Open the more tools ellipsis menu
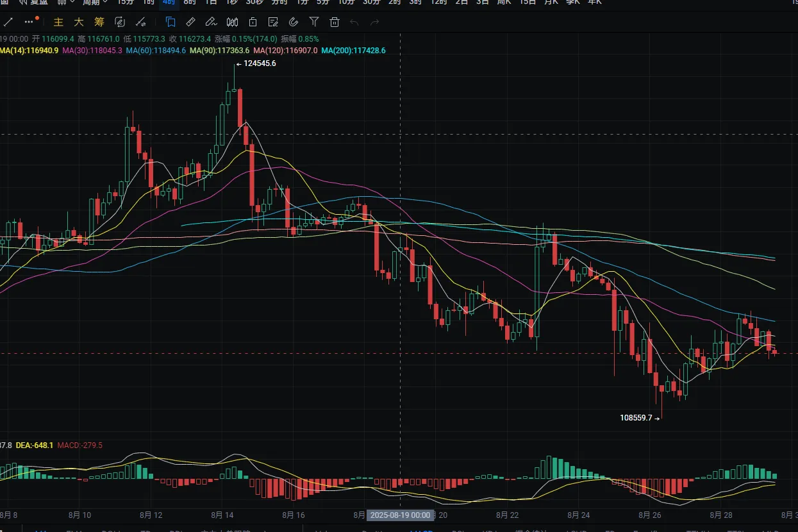Image resolution: width=798 pixels, height=532 pixels. pyautogui.click(x=28, y=22)
